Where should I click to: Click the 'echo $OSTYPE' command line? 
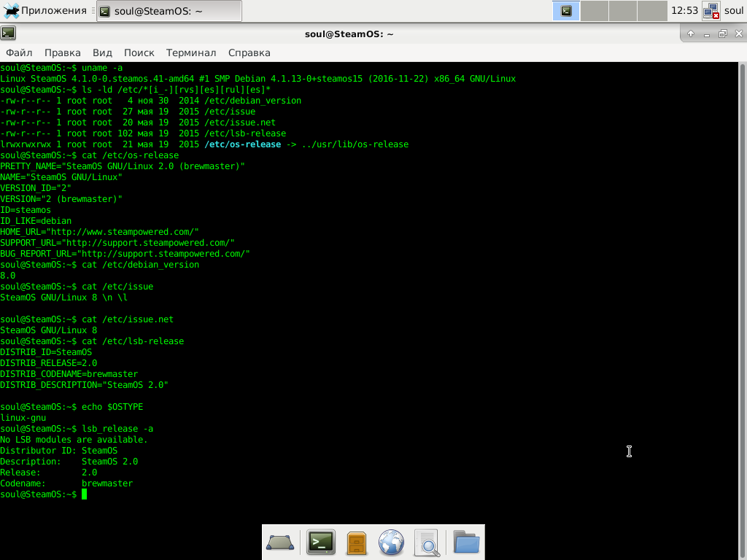[x=71, y=407]
